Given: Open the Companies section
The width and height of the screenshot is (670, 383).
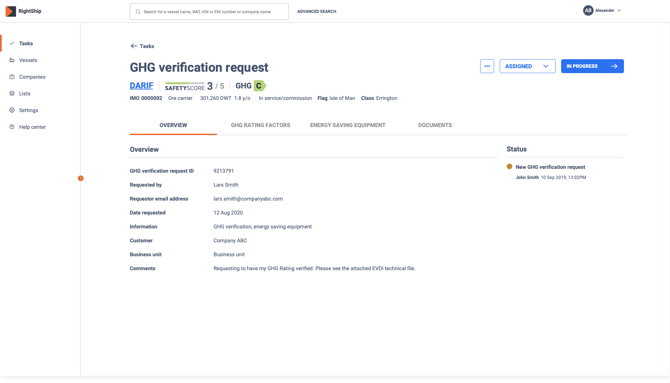Looking at the screenshot, I should pos(32,77).
